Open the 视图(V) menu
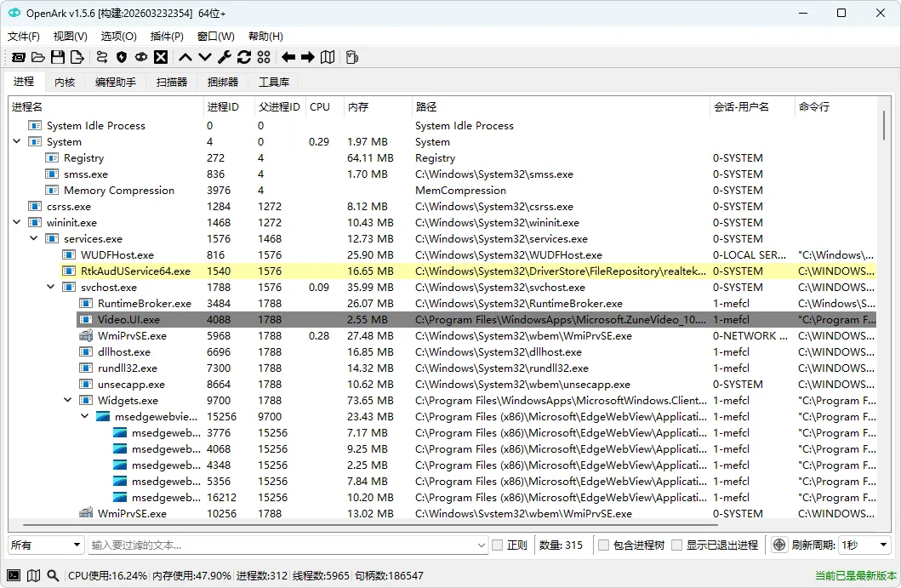 coord(70,37)
